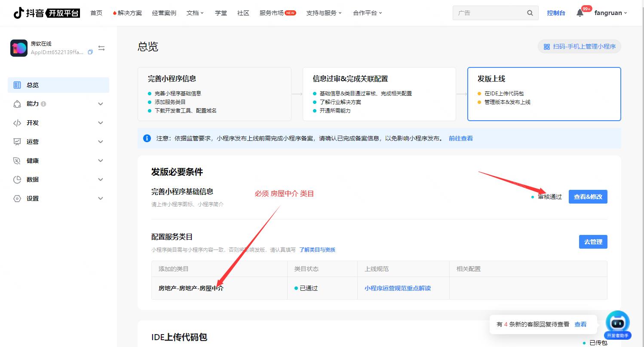
Task: Click the 控制台 link
Action: [x=556, y=13]
